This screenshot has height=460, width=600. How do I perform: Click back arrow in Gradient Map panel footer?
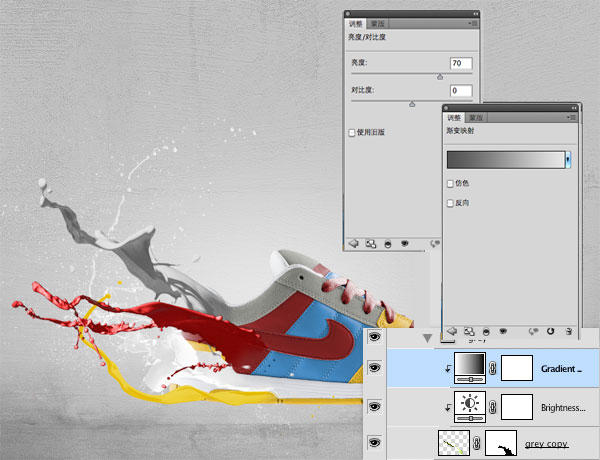point(452,331)
